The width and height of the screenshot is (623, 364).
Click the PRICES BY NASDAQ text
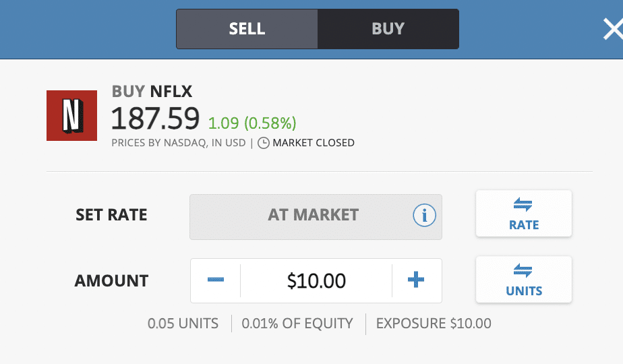point(179,143)
